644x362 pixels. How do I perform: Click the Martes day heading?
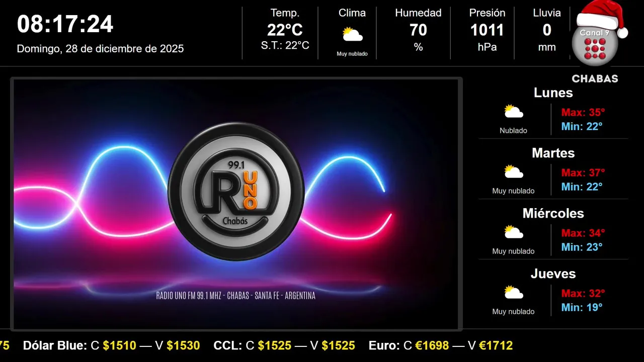[x=553, y=153]
